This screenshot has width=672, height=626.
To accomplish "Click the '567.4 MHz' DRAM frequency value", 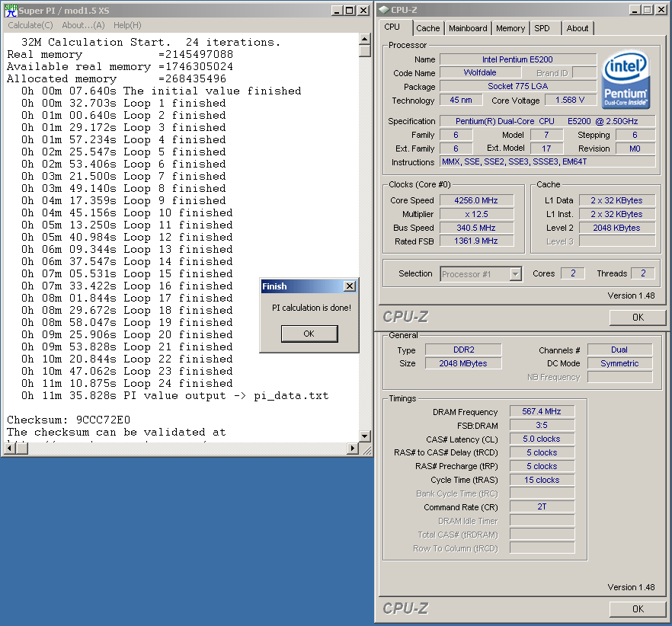I will 542,411.
